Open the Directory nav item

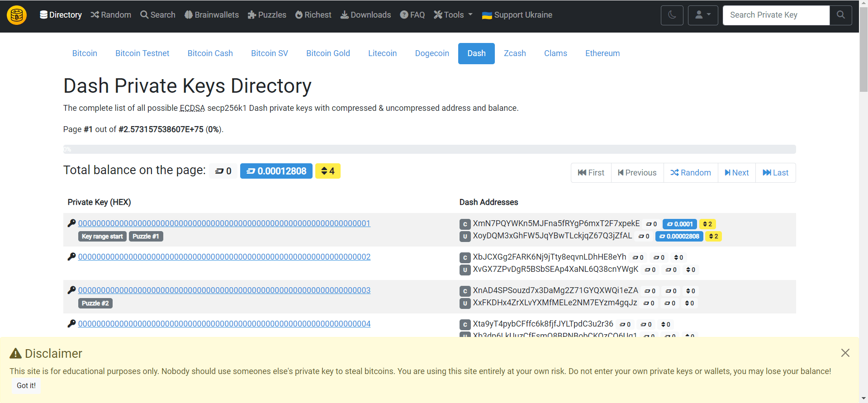tap(61, 15)
